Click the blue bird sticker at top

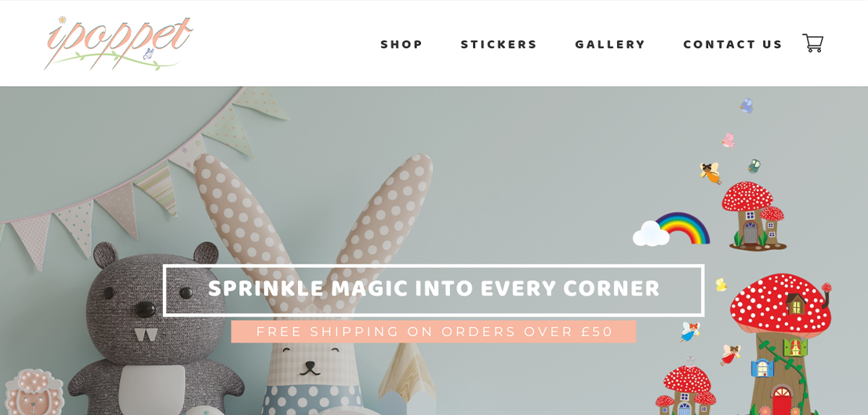click(x=746, y=106)
